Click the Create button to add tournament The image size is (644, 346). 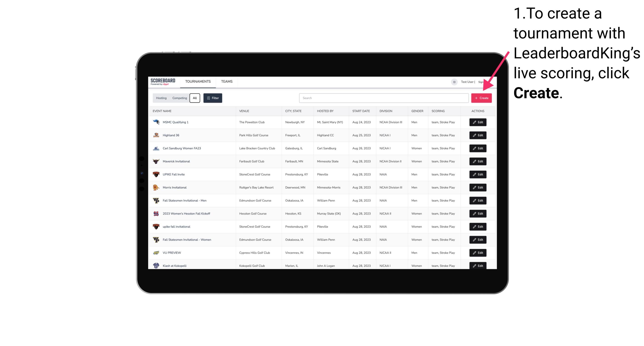pyautogui.click(x=481, y=98)
